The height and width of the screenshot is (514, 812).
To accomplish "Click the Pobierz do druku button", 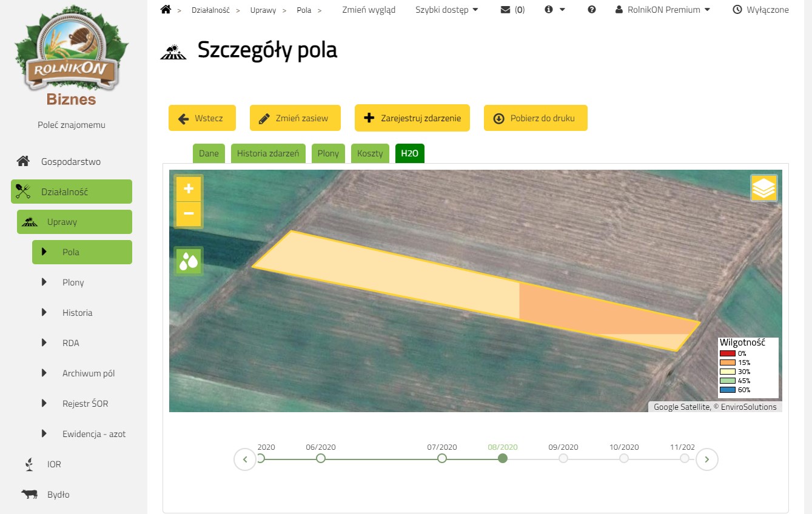I will 535,118.
